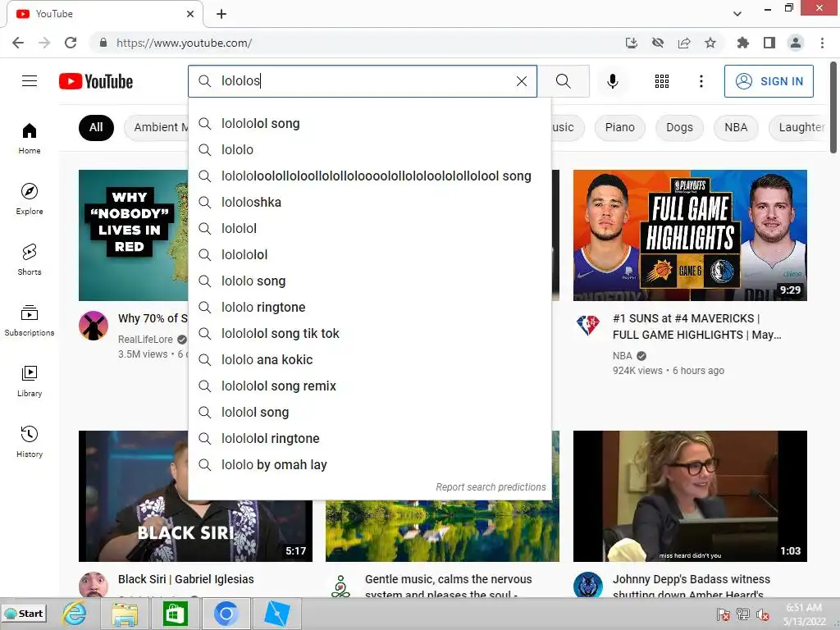Select suggestion "lololo by omah lay"
The width and height of the screenshot is (840, 630).
[370, 465]
